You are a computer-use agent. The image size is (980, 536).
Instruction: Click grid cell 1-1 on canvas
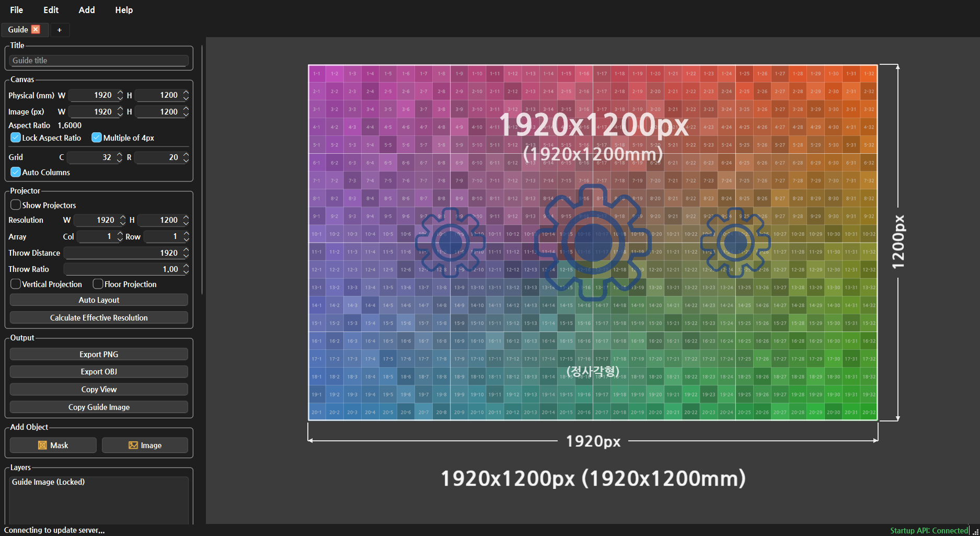(x=317, y=74)
